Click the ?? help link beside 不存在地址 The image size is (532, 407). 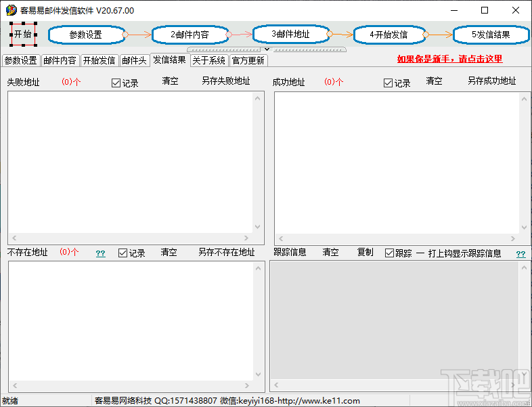(x=100, y=253)
